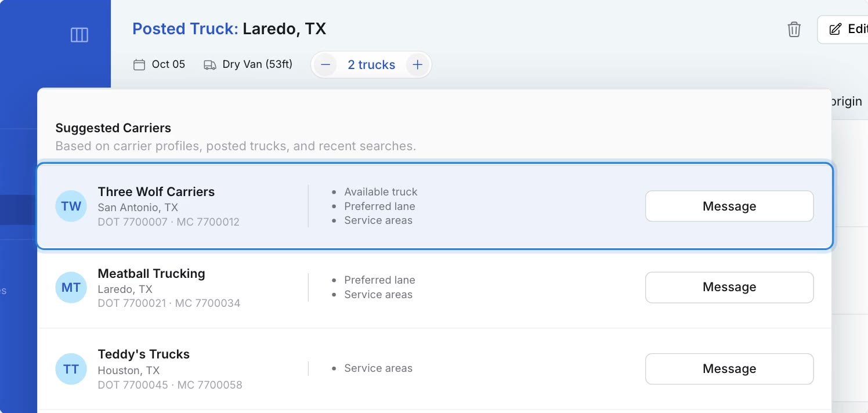Screen dimensions: 868x413
Task: Select Preferred lane bullet under Three Wolf Carriers
Action: coord(379,206)
